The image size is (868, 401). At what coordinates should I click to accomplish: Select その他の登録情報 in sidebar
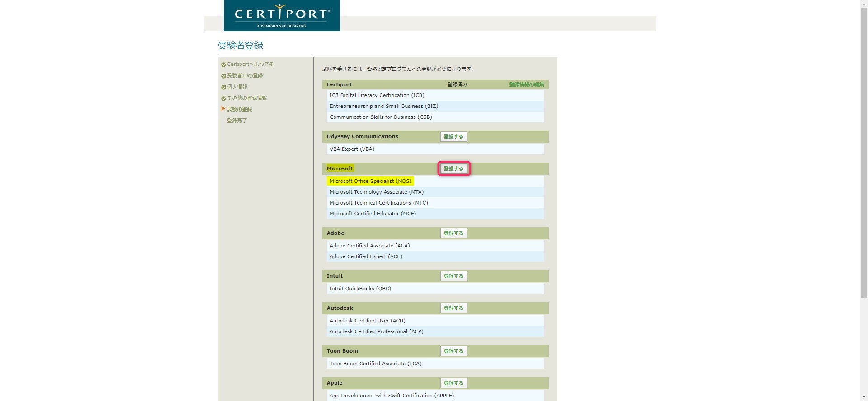(247, 98)
